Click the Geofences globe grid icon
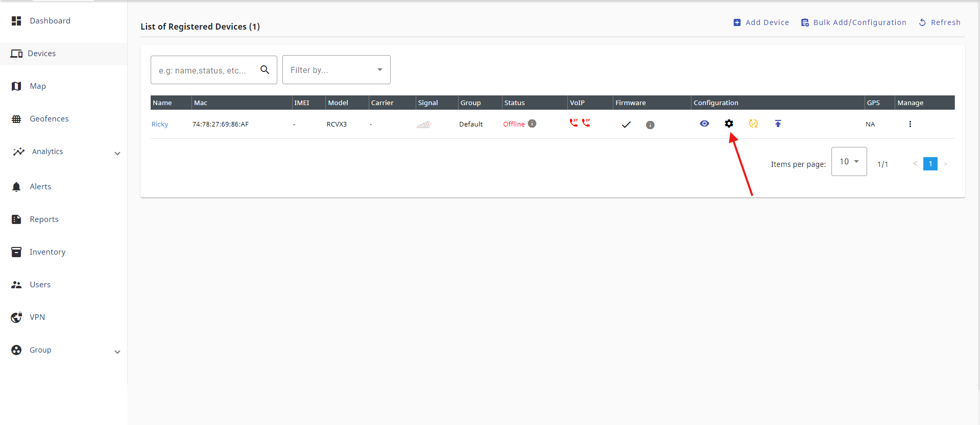Screen dimensions: 980x425 point(16,119)
